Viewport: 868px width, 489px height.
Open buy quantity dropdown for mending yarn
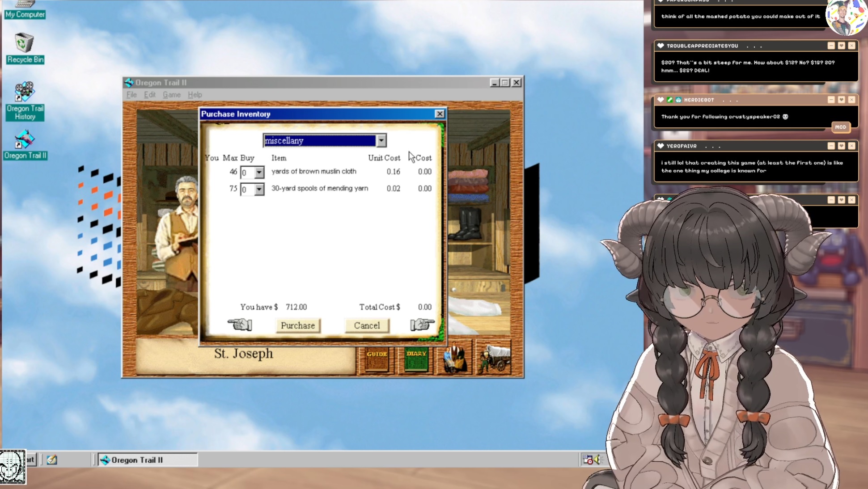[x=259, y=190]
